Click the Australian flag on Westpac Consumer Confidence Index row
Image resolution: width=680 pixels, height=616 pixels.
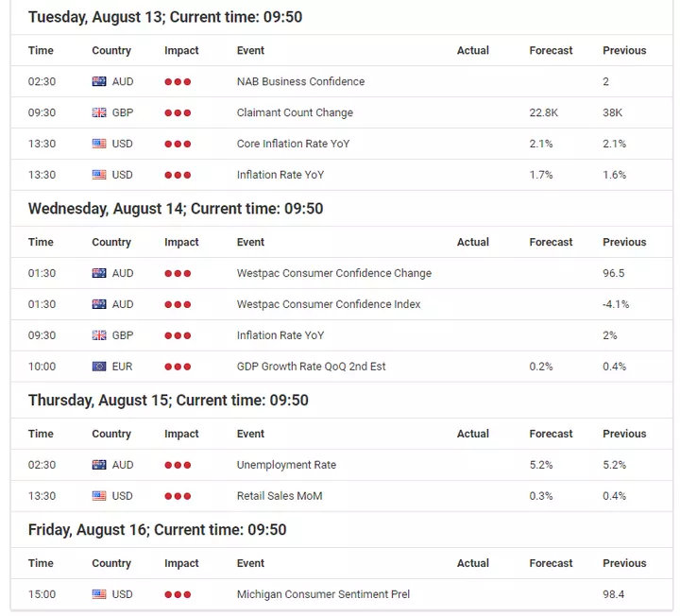tap(99, 304)
